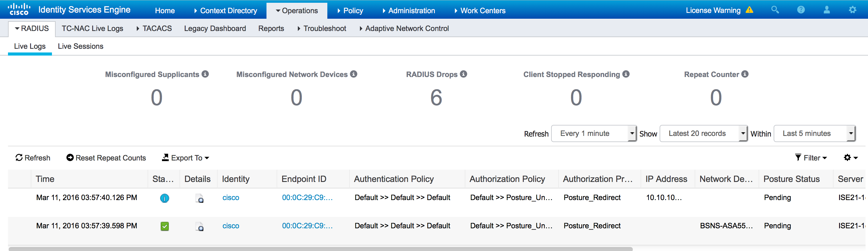Open endpoint 00:0C:29:C9 in the 03:57:40.126 row
868x251 pixels.
(307, 198)
